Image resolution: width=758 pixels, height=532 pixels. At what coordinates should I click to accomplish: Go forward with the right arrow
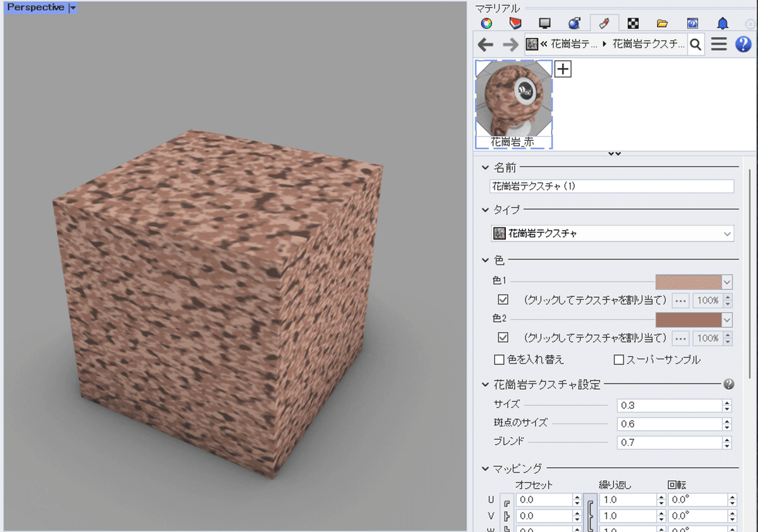click(x=510, y=44)
